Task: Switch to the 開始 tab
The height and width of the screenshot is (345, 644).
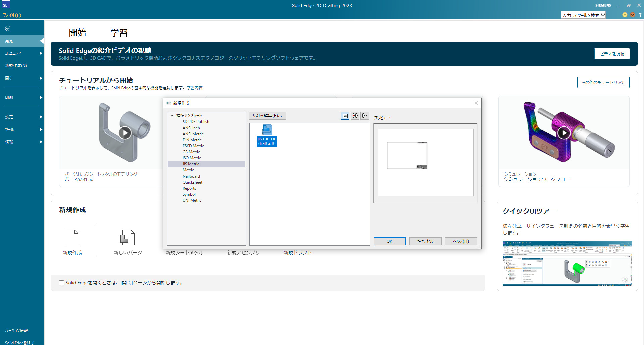Action: coord(78,33)
